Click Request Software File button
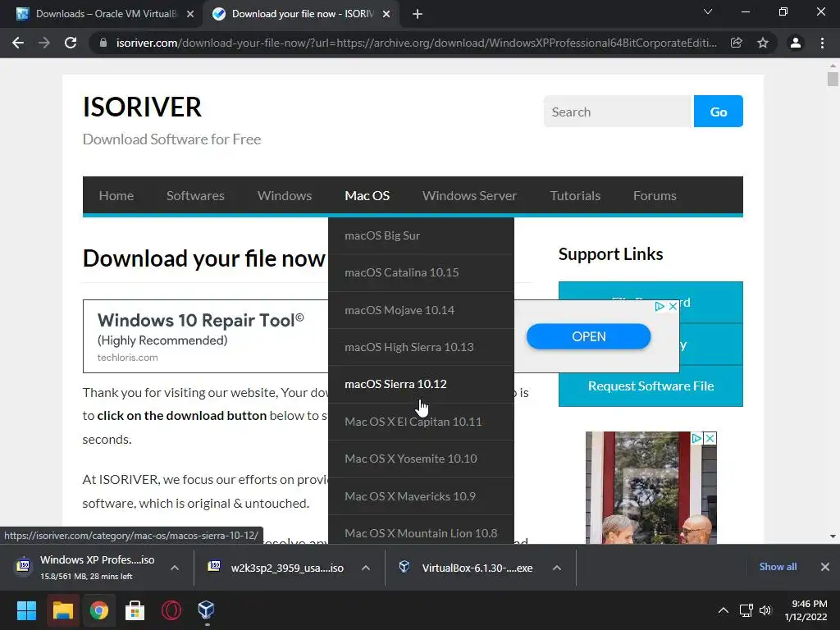Screen dimensions: 840x630 tap(651, 386)
